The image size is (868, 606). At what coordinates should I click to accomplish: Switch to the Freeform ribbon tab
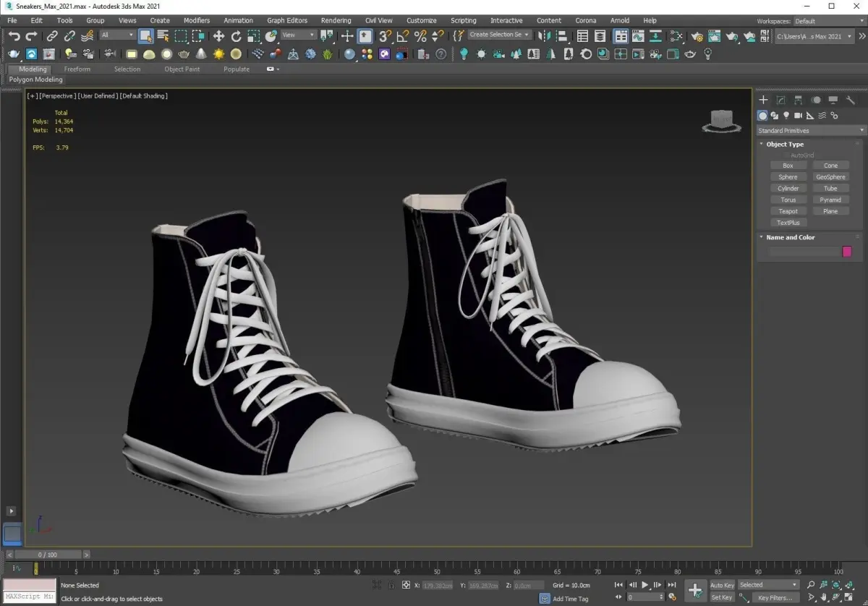tap(77, 69)
